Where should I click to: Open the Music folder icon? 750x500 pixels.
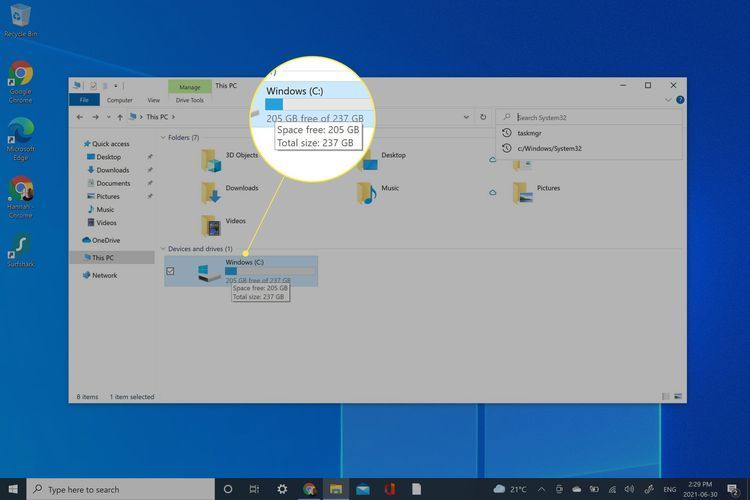click(x=366, y=191)
